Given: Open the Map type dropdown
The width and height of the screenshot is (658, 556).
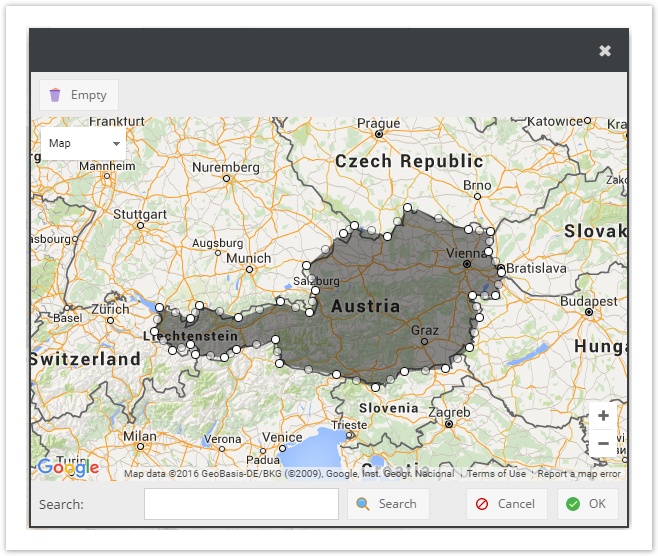Looking at the screenshot, I should coord(84,143).
